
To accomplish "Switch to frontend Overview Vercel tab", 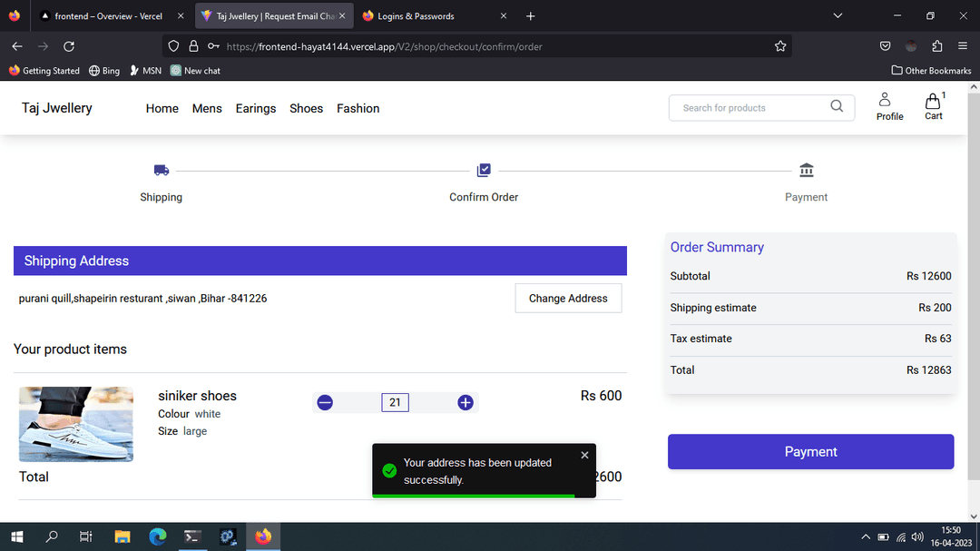I will 108,16.
